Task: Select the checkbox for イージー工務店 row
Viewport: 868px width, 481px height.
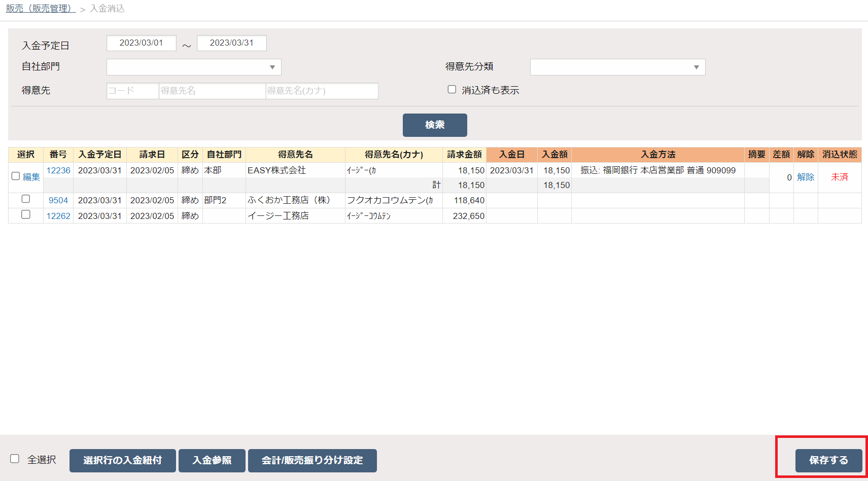Action: 26,215
